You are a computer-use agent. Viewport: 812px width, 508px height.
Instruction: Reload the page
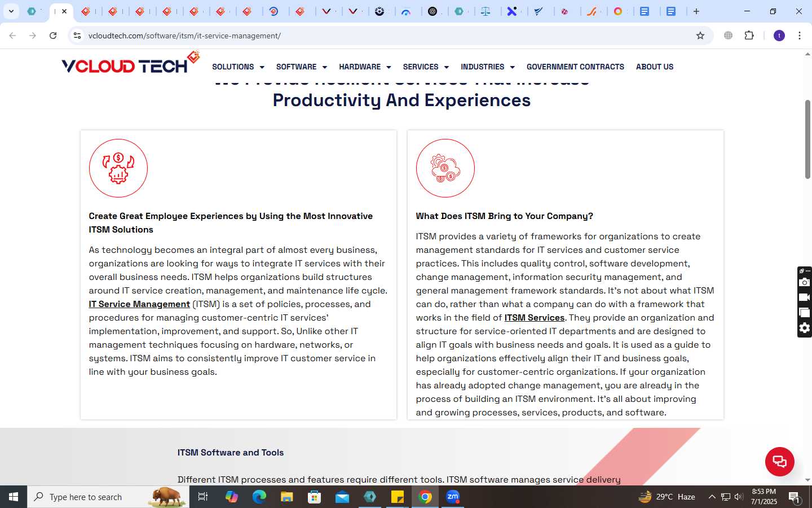(x=53, y=36)
